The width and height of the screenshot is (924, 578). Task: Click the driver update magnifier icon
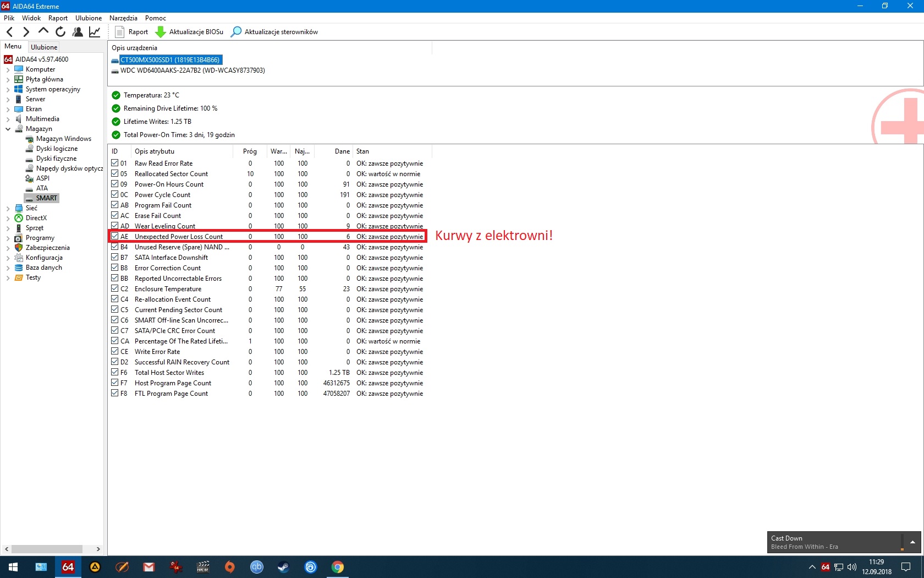(x=236, y=32)
